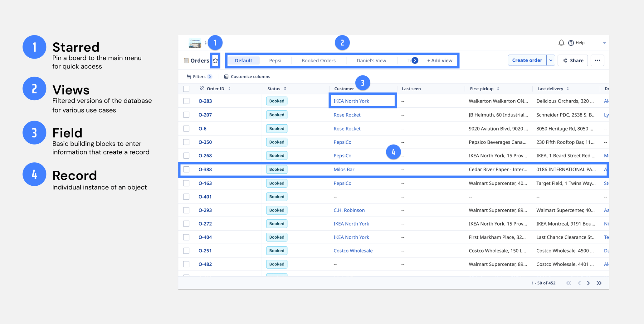
Task: Open the notifications bell
Action: tap(561, 43)
